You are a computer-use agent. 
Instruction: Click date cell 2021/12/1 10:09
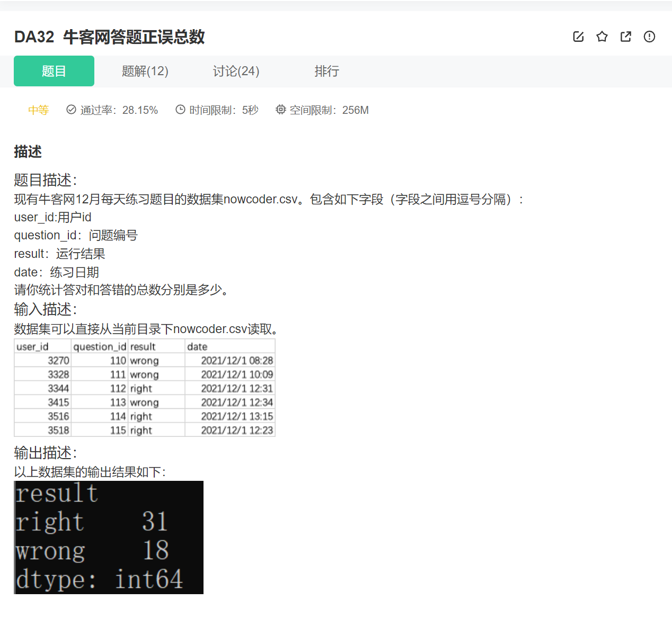click(x=230, y=374)
